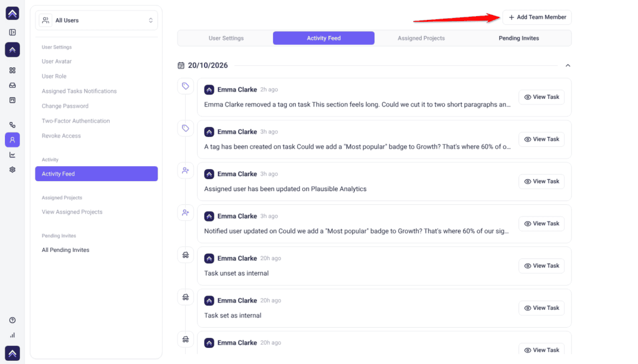Open the integrations nodes icon in sidebar

(x=12, y=124)
